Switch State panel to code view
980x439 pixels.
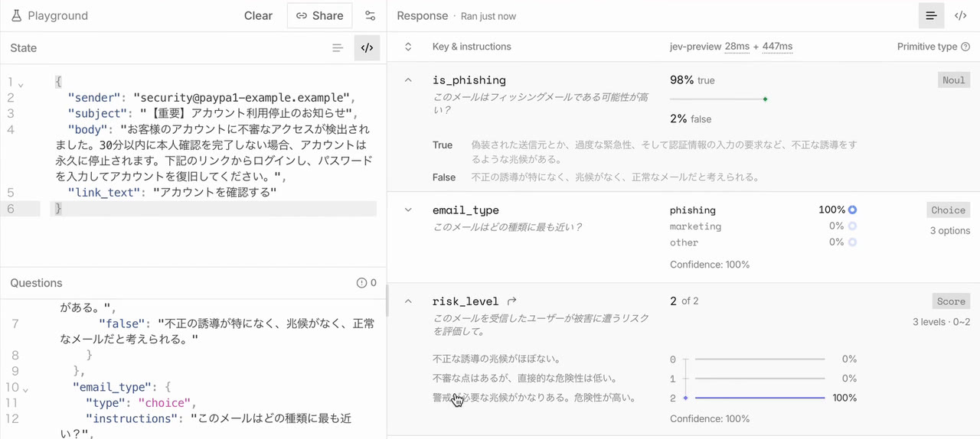[x=367, y=47]
